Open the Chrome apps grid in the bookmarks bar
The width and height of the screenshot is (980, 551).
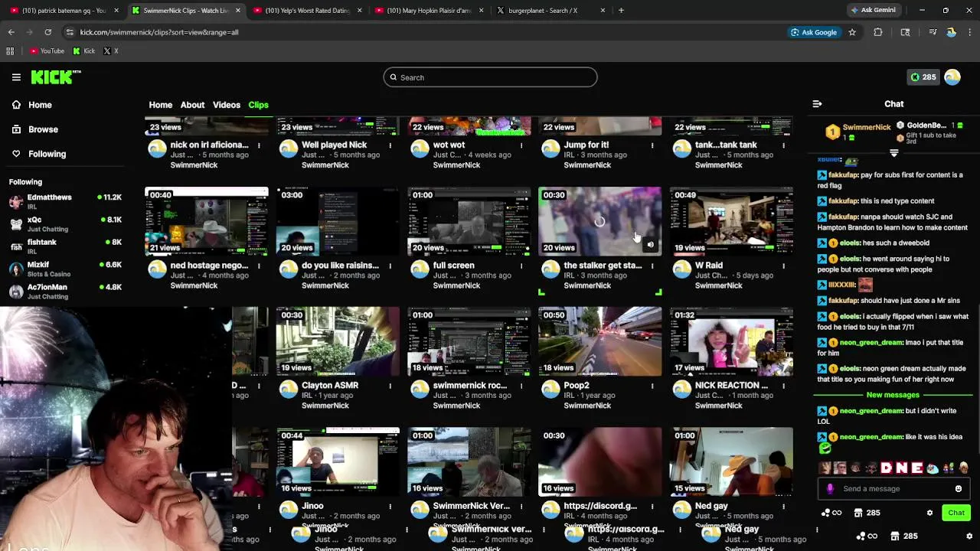[x=10, y=51]
